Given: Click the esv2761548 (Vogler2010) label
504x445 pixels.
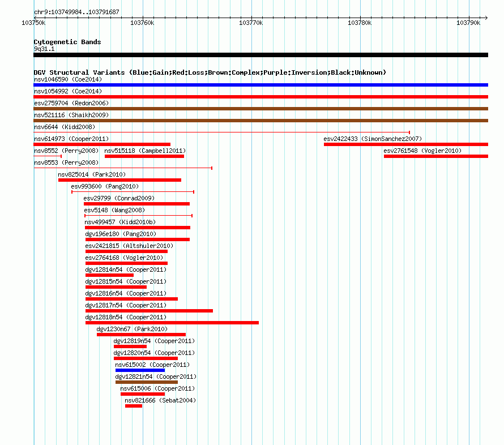Looking at the screenshot, I should (x=422, y=151).
